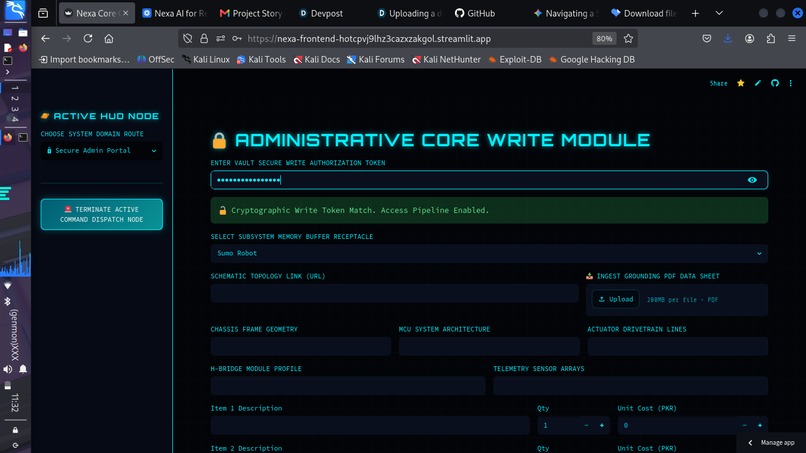806x453 pixels.
Task: Click the pencil edit icon in app header
Action: [758, 83]
